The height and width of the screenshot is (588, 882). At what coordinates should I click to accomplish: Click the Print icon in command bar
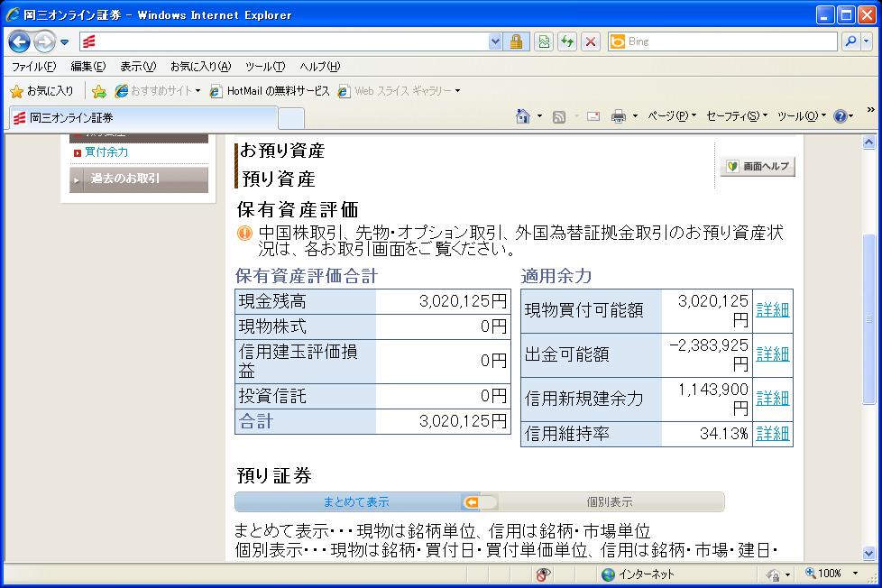pos(619,116)
